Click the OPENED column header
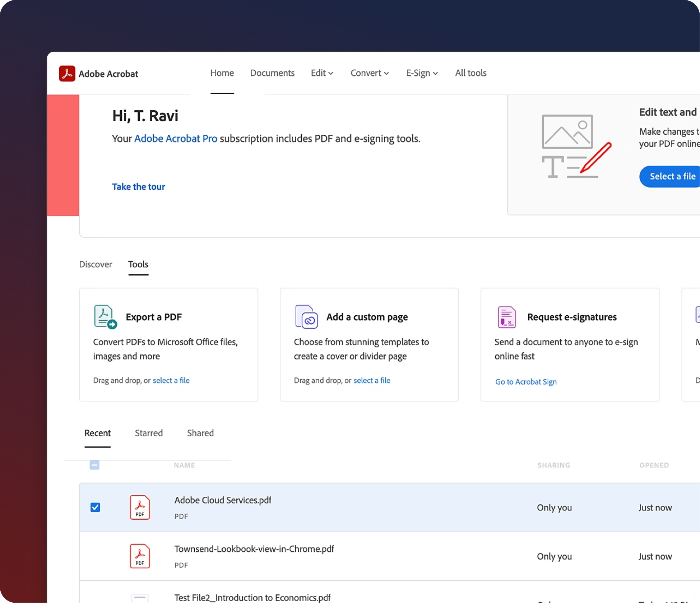 tap(654, 465)
